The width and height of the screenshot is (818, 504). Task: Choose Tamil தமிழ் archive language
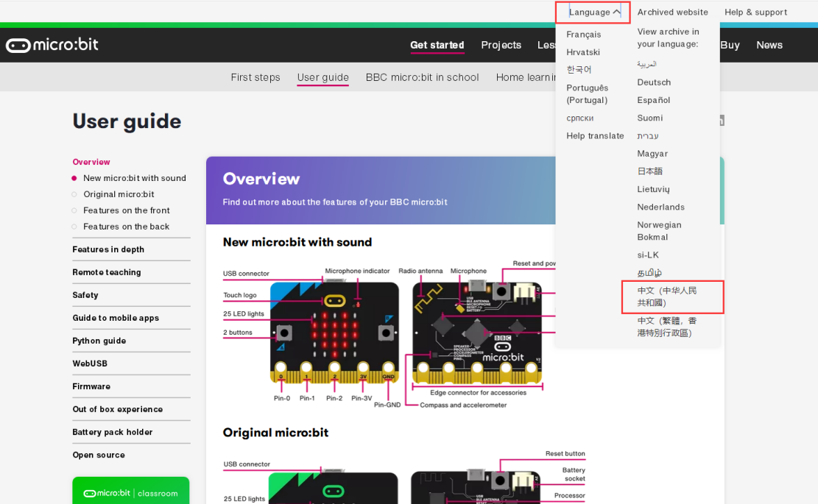point(649,272)
